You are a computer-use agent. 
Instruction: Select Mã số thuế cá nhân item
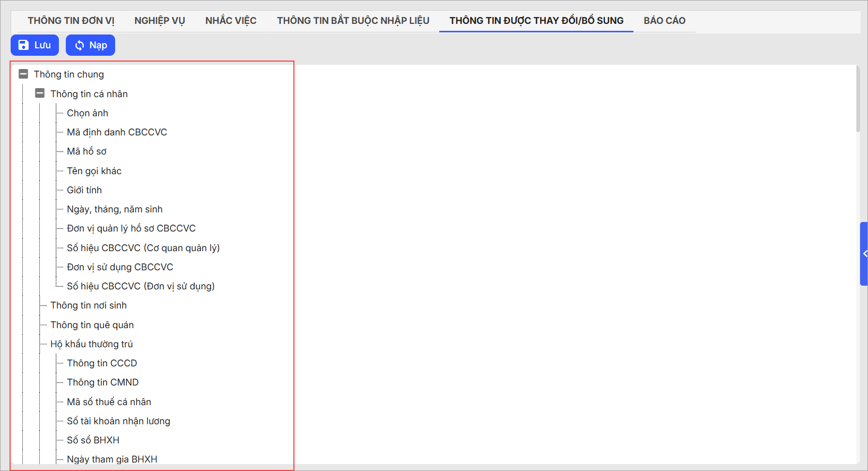point(109,402)
